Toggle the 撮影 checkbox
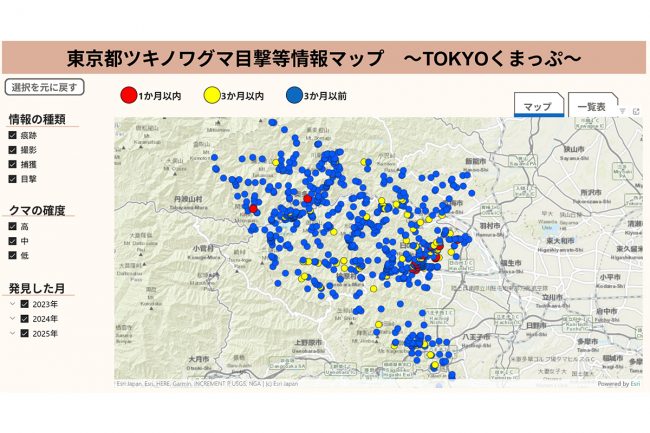 (12, 150)
